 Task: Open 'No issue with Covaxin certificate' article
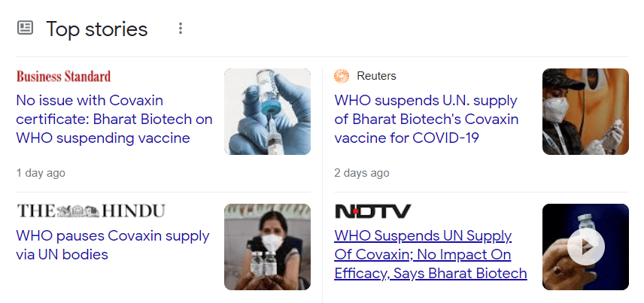(114, 119)
